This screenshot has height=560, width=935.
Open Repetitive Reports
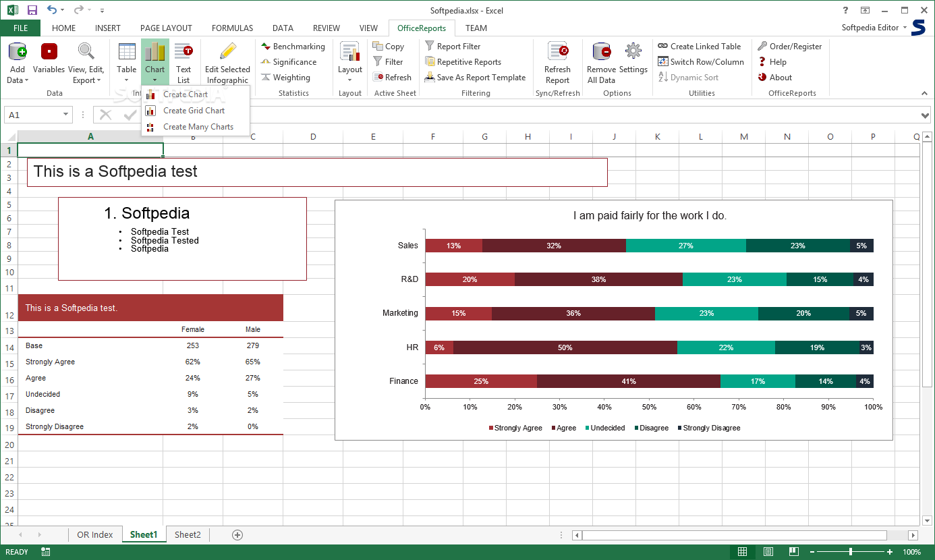pos(463,62)
